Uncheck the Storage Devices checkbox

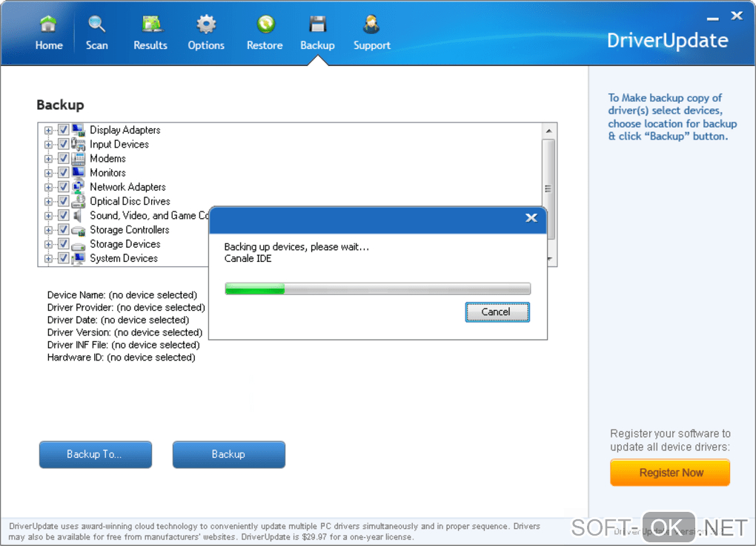(63, 244)
